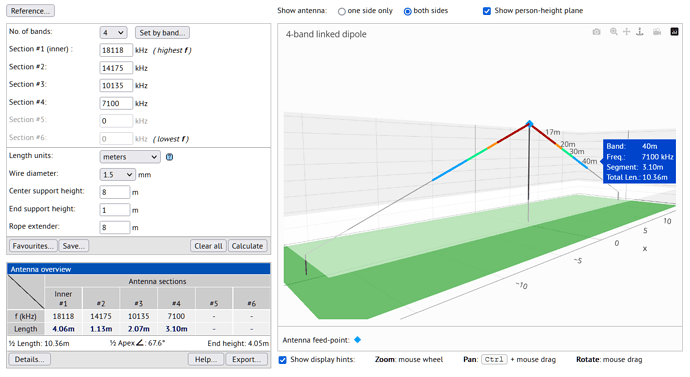Open the Wire diameter dropdown
Viewport: 690px width, 377px height.
(117, 175)
